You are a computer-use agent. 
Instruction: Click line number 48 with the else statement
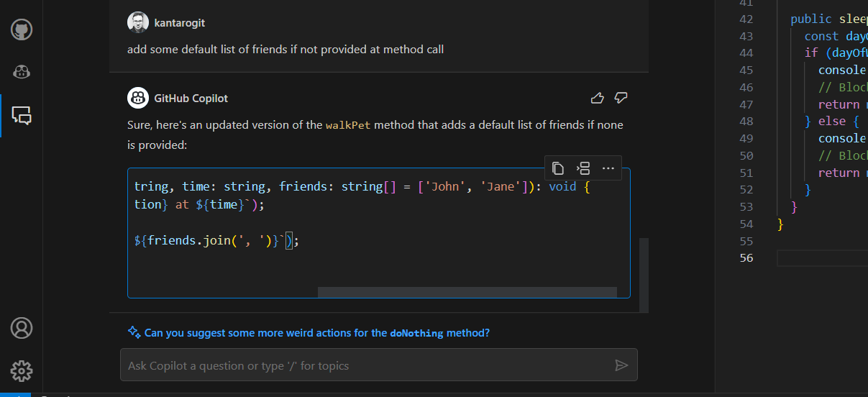click(x=746, y=122)
